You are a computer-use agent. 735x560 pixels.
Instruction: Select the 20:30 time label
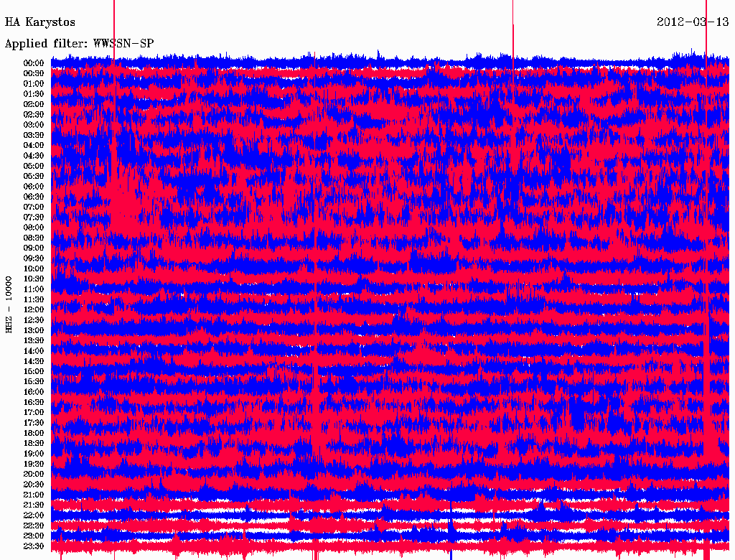tap(34, 485)
